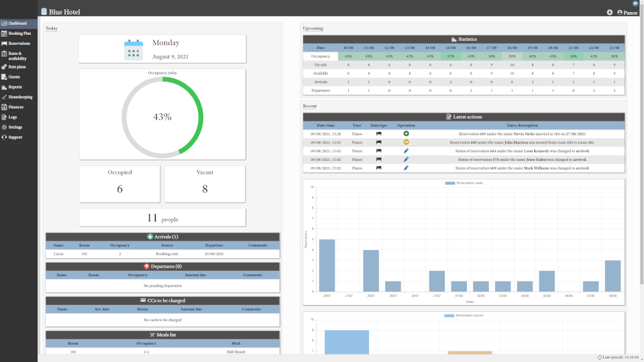
Task: Click the occupancy today donut chart
Action: (x=162, y=116)
